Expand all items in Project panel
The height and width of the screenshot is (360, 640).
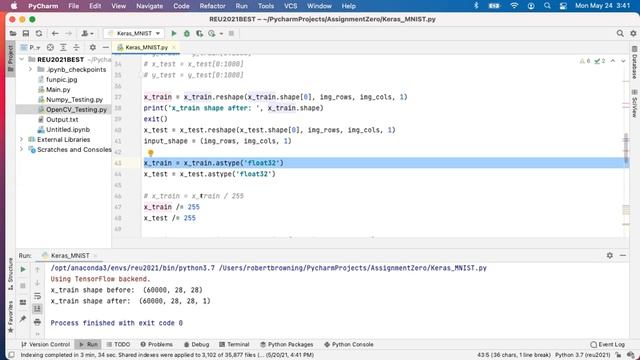tap(63, 47)
